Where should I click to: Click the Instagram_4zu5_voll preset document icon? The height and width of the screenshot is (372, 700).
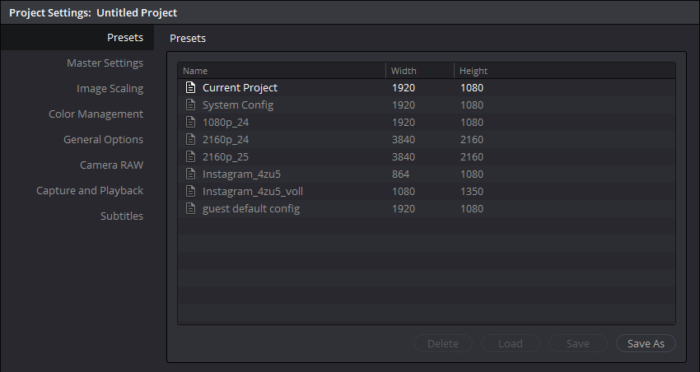(191, 191)
